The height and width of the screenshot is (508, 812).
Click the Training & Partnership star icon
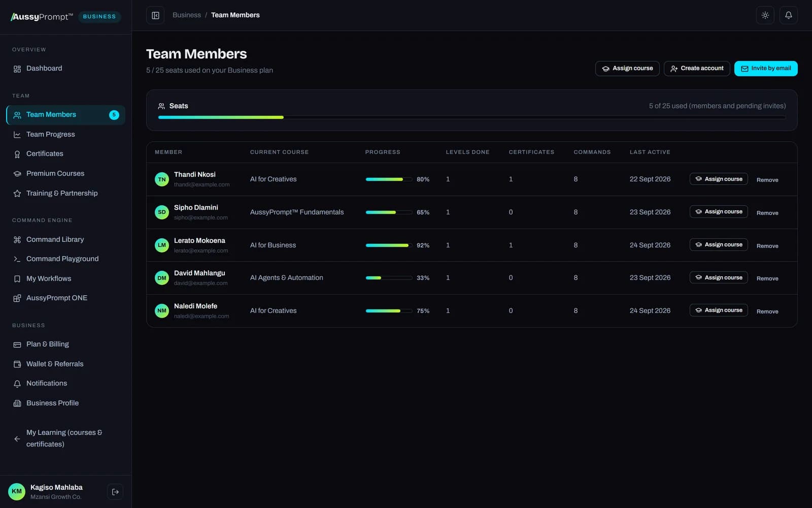click(17, 194)
